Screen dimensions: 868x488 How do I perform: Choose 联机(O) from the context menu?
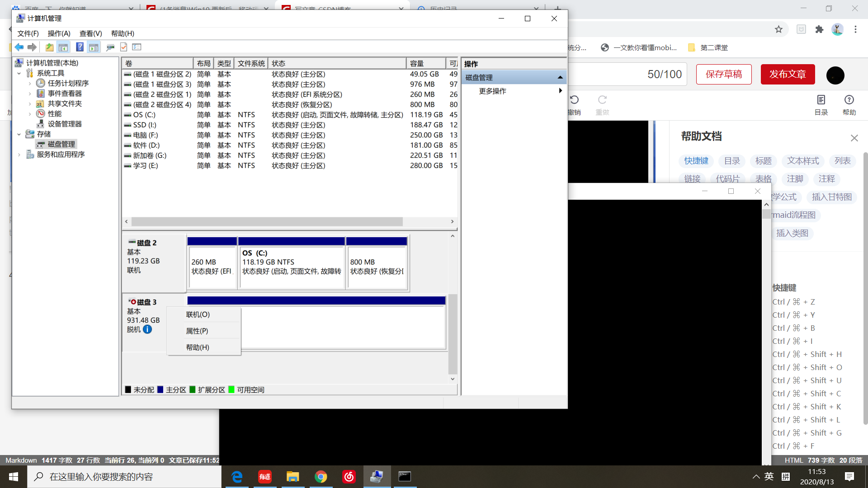198,314
